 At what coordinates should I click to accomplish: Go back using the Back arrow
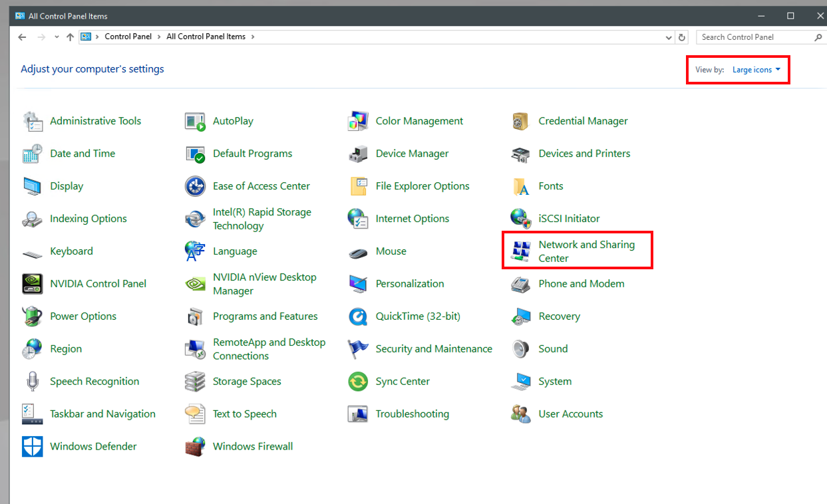23,37
